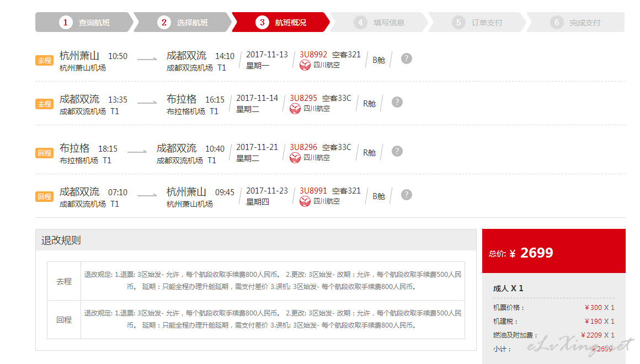Select step 6 完成支付

[575, 22]
